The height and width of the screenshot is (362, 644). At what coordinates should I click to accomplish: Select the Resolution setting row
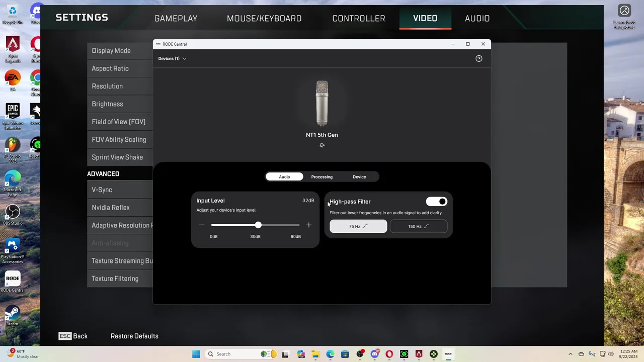point(120,86)
